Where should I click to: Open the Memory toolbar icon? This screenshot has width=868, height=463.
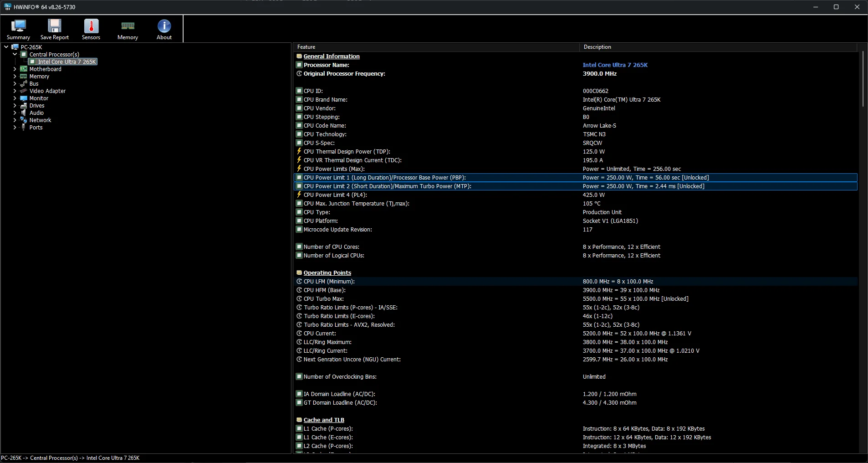click(x=128, y=26)
